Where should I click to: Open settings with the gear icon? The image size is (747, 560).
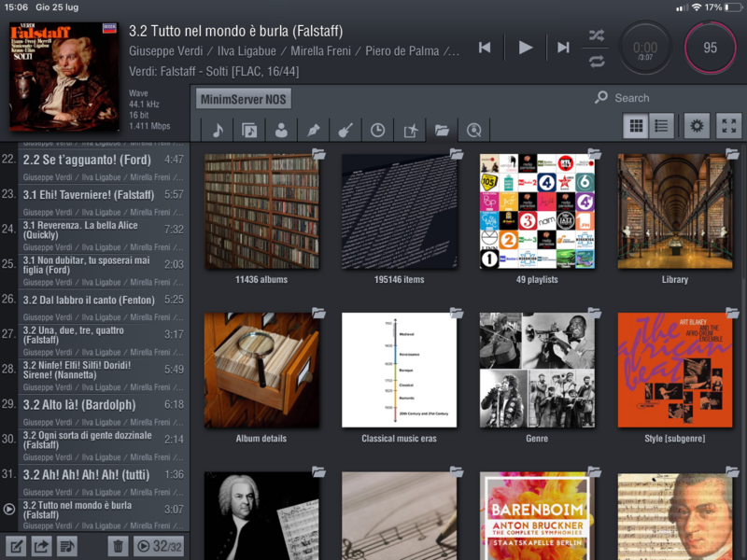tap(696, 126)
